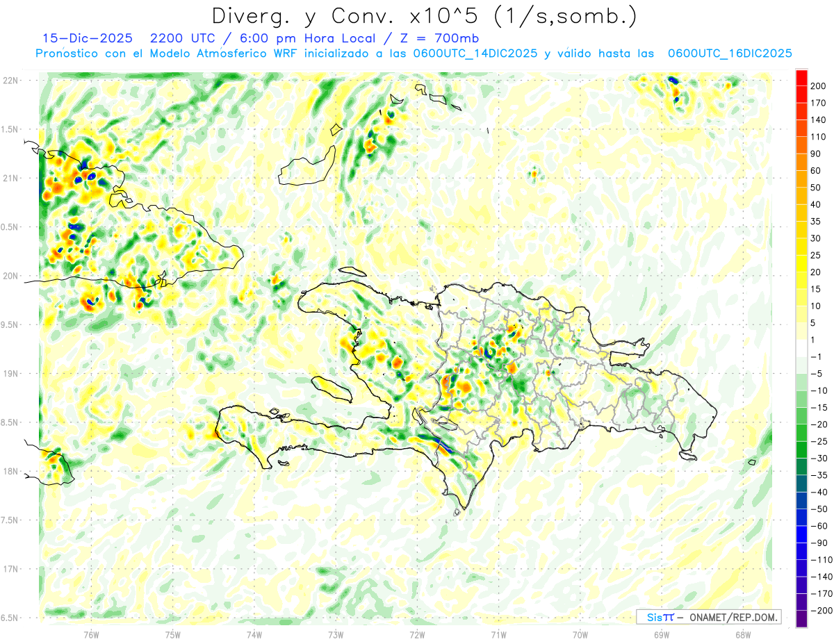The height and width of the screenshot is (644, 834).
Task: Click the "20N" latitude label
Action: [10, 276]
